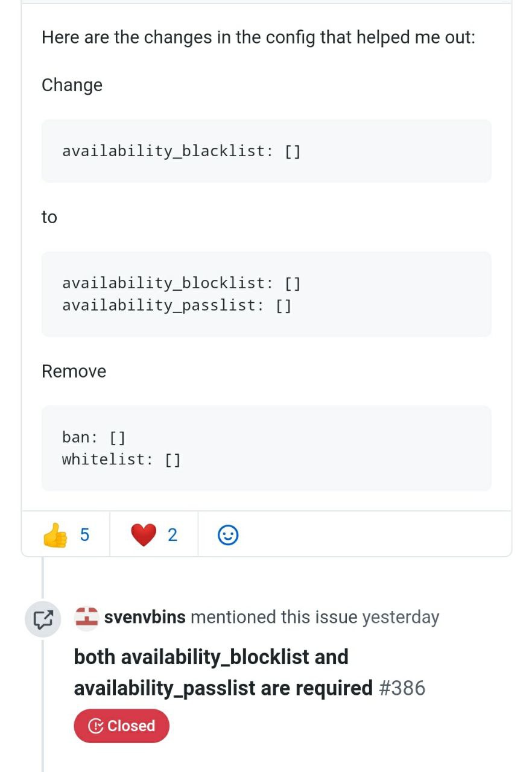This screenshot has width=532, height=772.
Task: Click the availability_blocklist line in code
Action: point(182,283)
